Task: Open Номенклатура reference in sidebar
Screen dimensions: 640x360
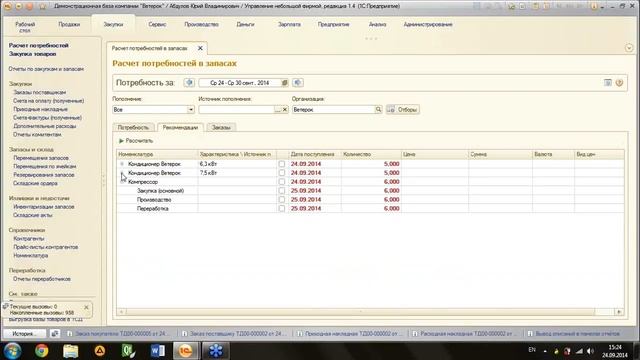Action: tap(31, 256)
